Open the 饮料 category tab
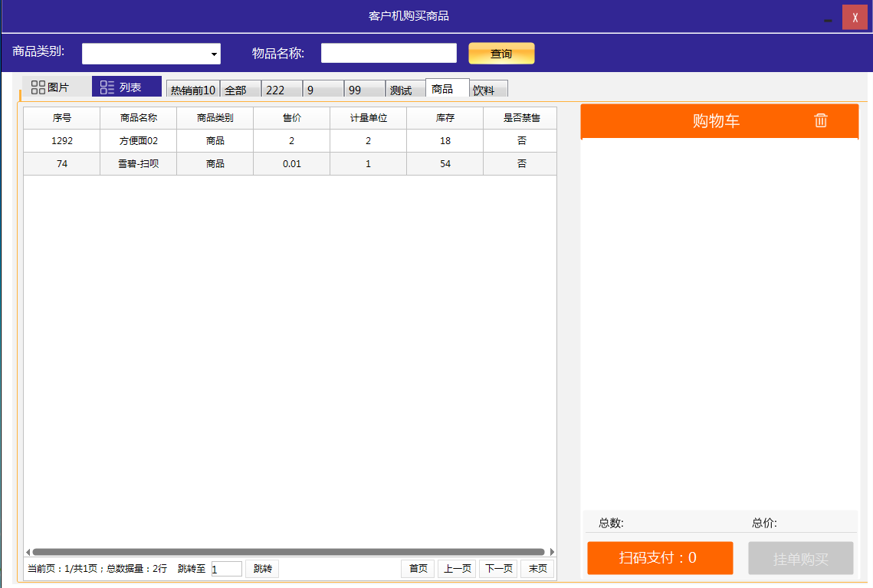Viewport: 873px width, 588px height. click(487, 90)
